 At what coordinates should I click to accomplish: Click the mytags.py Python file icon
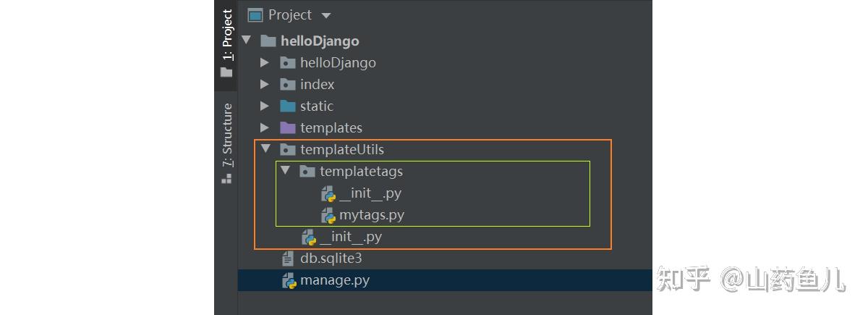[328, 215]
